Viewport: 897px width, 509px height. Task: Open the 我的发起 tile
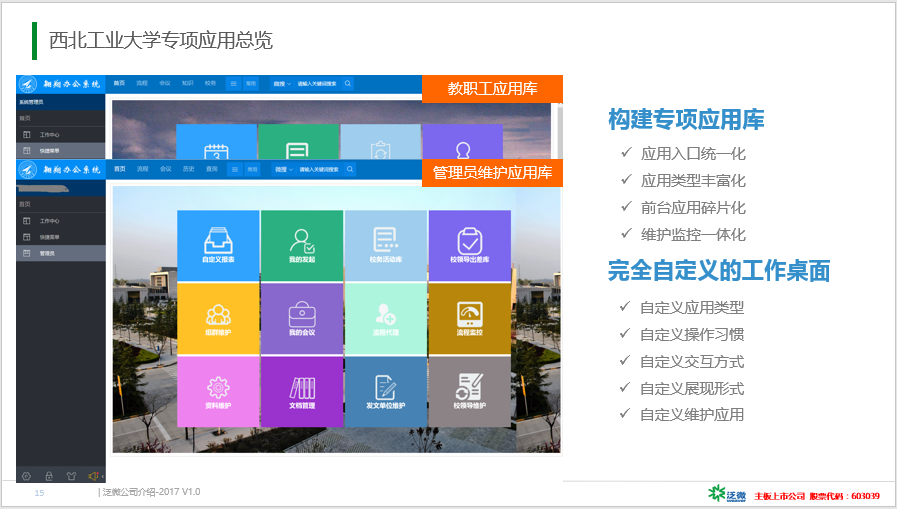click(302, 245)
